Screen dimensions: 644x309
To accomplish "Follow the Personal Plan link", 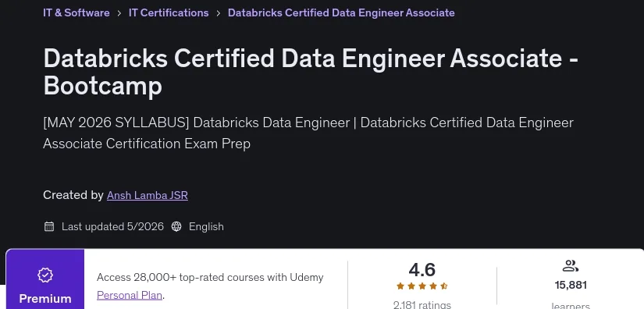I will click(x=130, y=295).
